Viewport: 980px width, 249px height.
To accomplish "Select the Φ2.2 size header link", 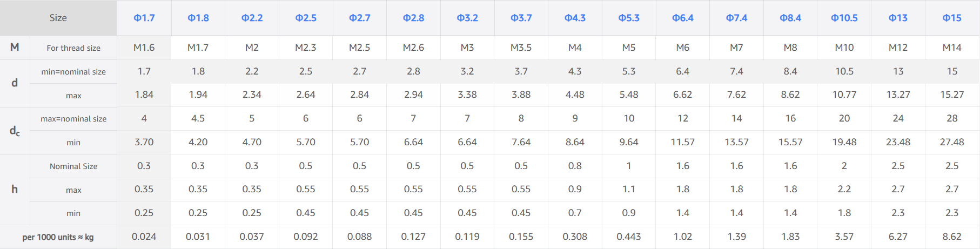I will (252, 18).
